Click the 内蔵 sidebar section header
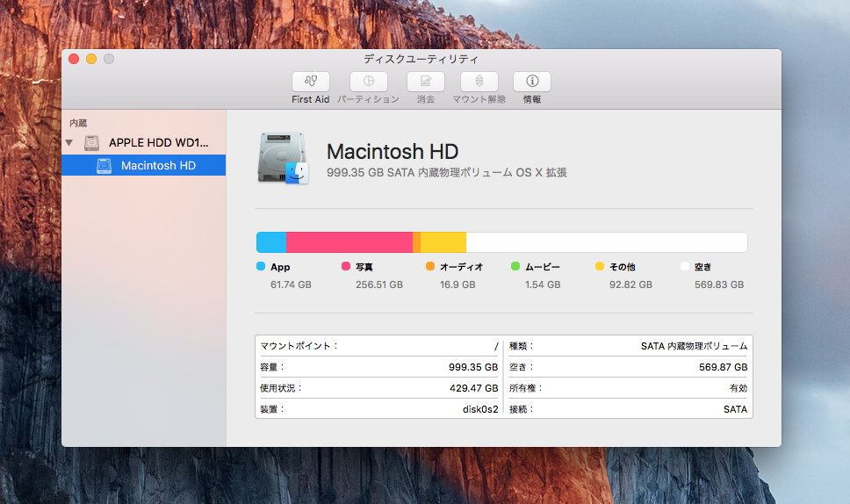The width and height of the screenshot is (850, 504). coord(78,123)
